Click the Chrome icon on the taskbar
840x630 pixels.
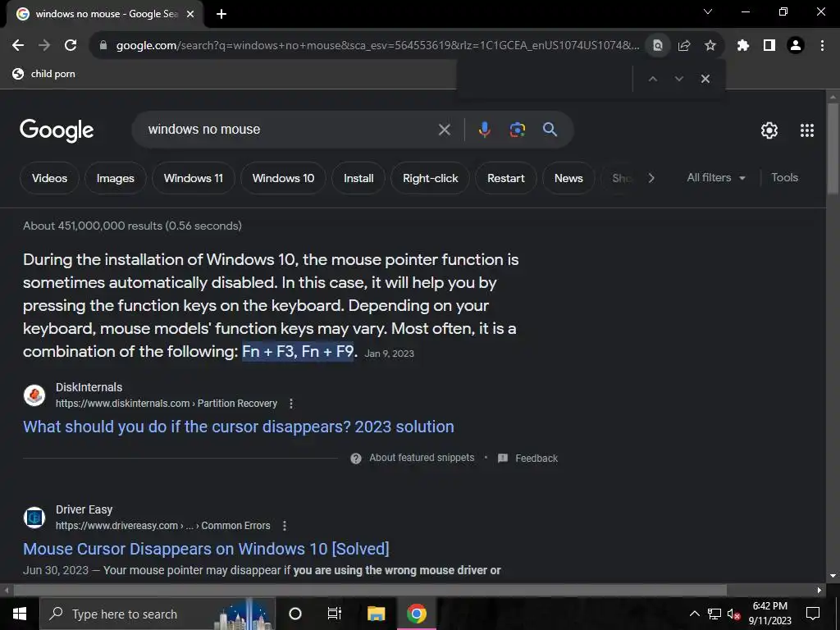tap(416, 614)
